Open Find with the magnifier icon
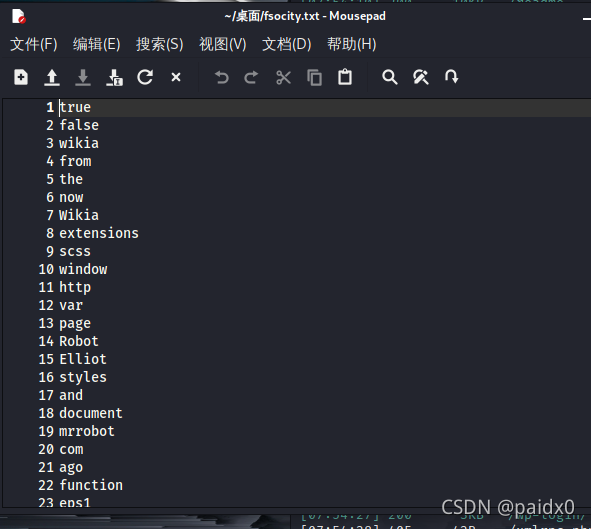This screenshot has width=591, height=529. point(390,77)
